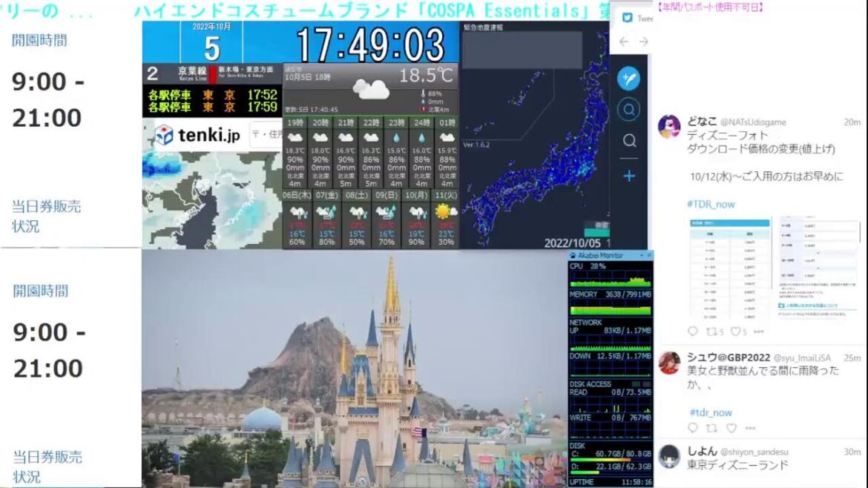Open どなこ's profile avatar
This screenshot has height=488, width=868.
[x=668, y=125]
